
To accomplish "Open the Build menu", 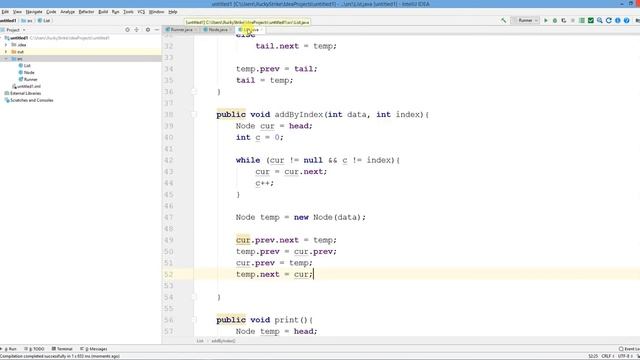I will coord(103,12).
